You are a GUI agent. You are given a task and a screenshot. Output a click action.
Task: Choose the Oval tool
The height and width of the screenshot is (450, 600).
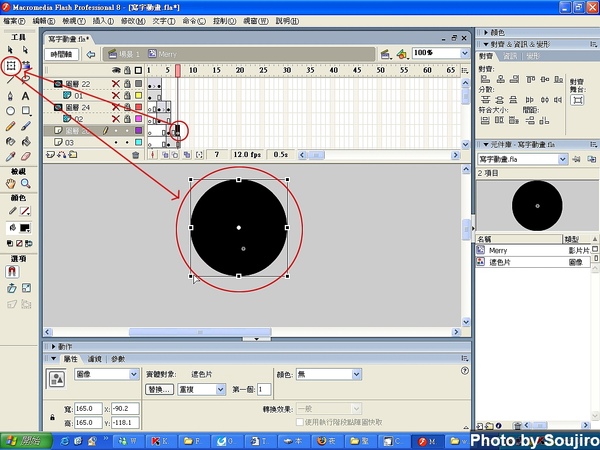11,111
